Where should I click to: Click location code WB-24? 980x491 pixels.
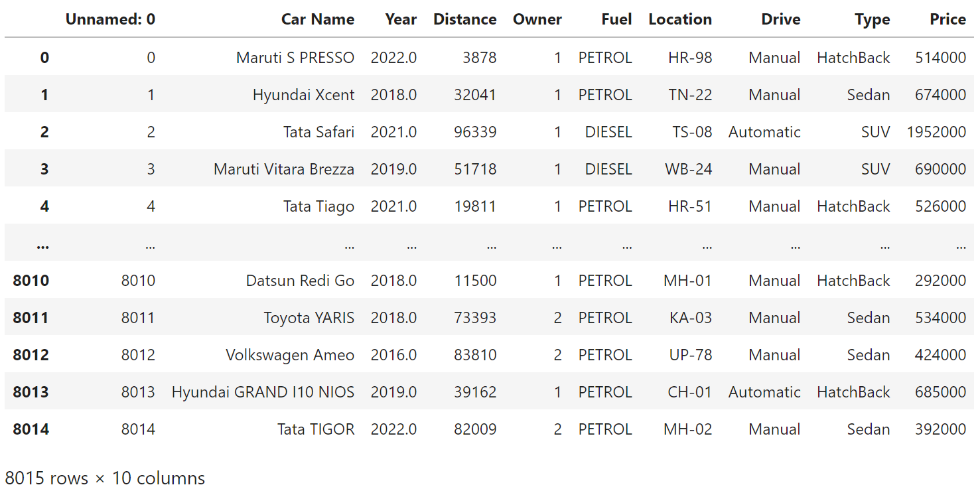[689, 169]
